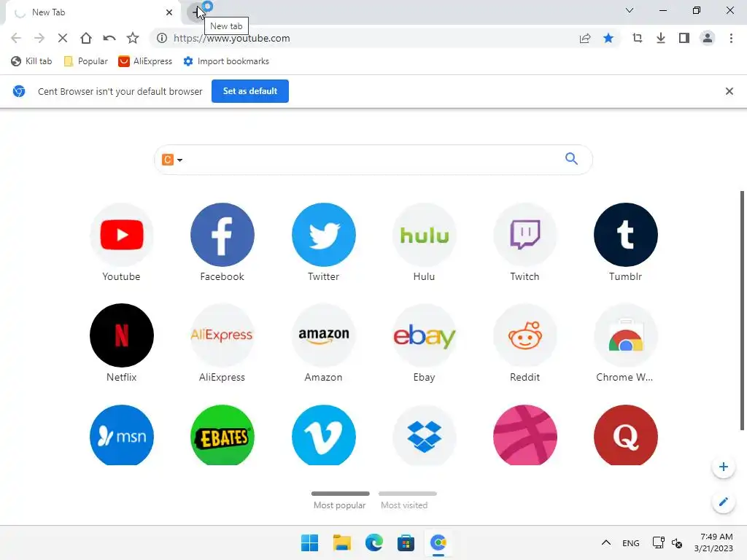Open the Windows Start menu
The width and height of the screenshot is (747, 560).
pos(309,542)
